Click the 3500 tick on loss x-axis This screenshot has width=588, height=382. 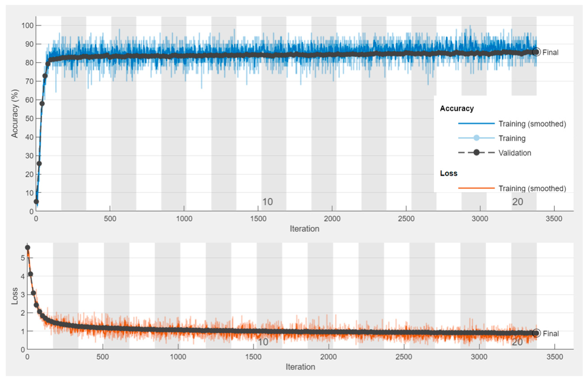pos(555,357)
